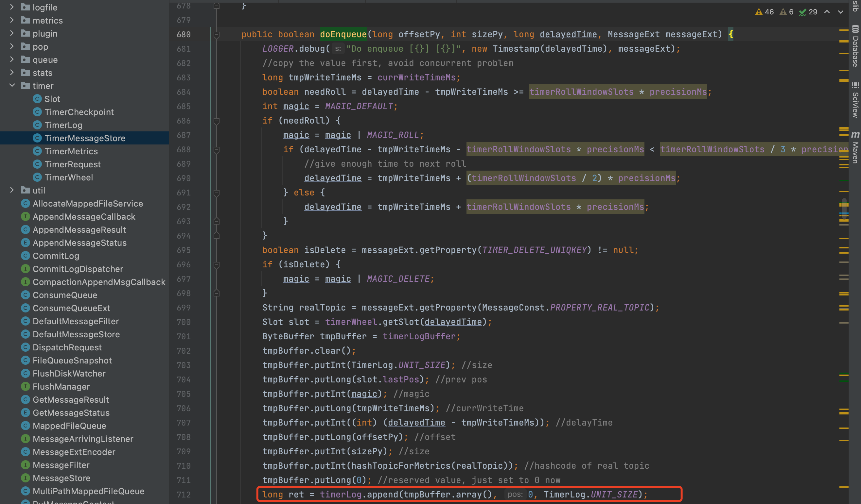The height and width of the screenshot is (504, 861).
Task: Click the enum icon next to AppendMessageStatus
Action: (x=26, y=243)
